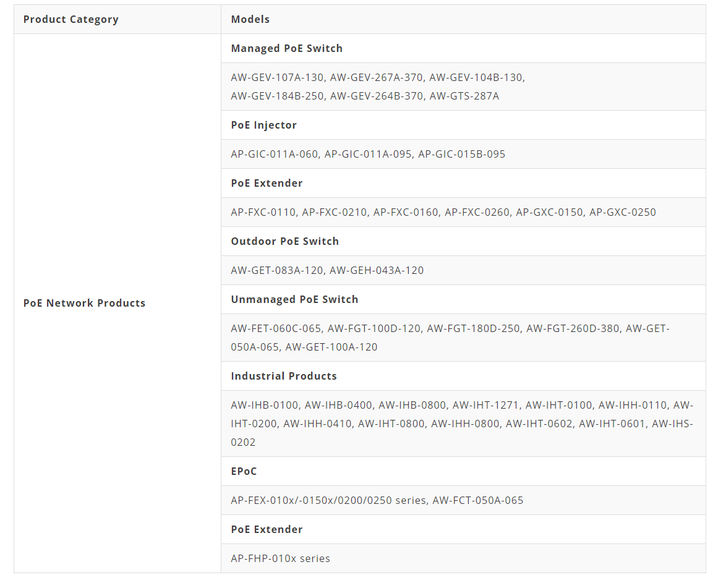Image resolution: width=713 pixels, height=588 pixels.
Task: Click the Industrial Products heading
Action: pyautogui.click(x=283, y=376)
